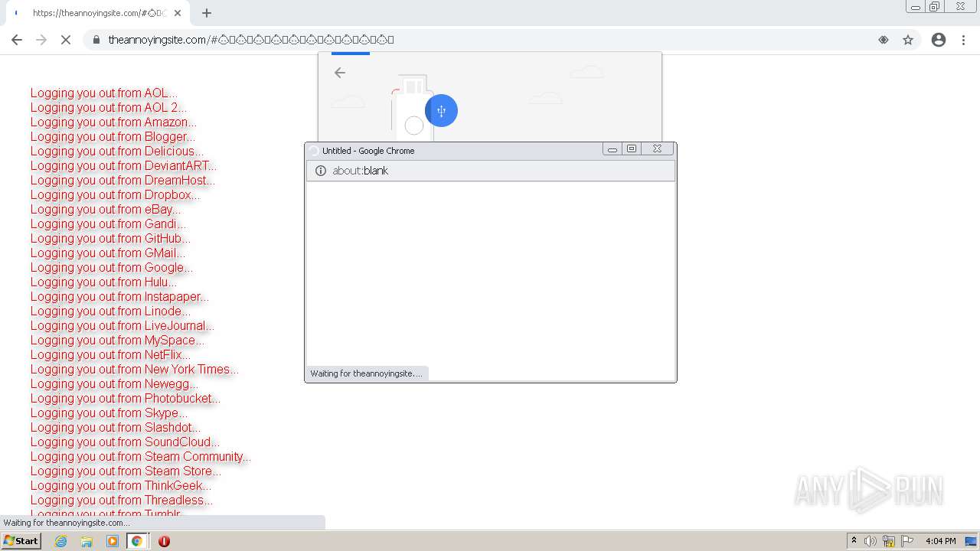Click 'Logging you out from Google...' text
Viewport: 980px width, 551px height.
point(112,268)
